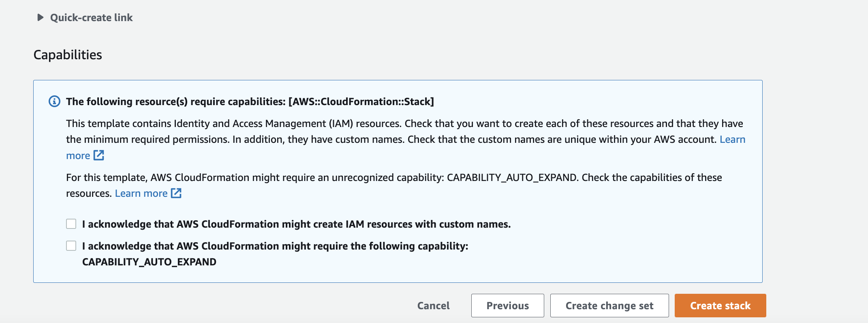Screen dimensions: 868x323
Task: Click the '[AWS::CloudFormation::Stack]' notice title
Action: click(x=250, y=101)
